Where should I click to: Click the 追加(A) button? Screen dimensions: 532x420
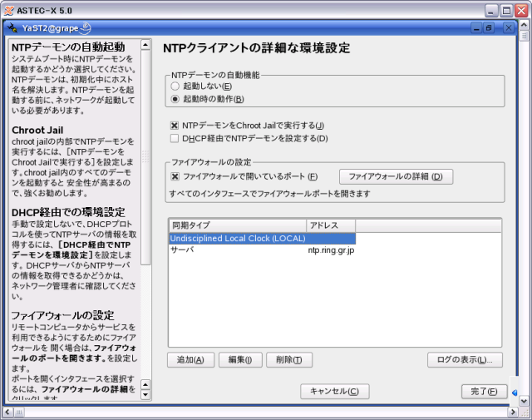pos(190,360)
